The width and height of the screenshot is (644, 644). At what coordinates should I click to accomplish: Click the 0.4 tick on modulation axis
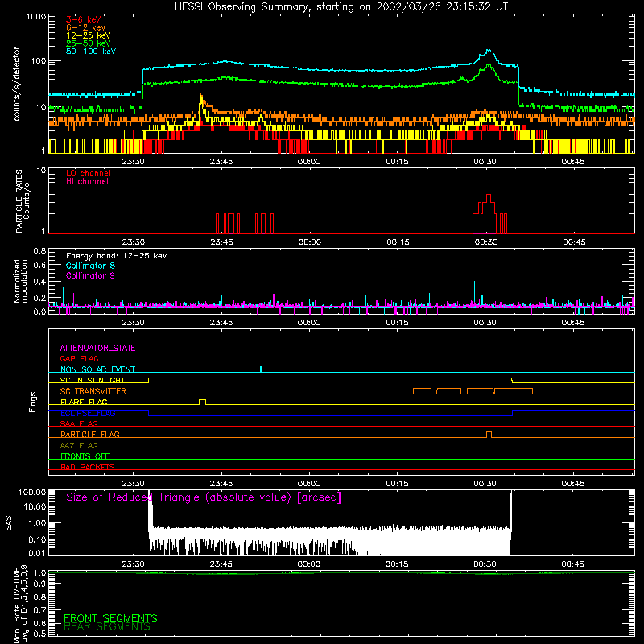(39, 282)
